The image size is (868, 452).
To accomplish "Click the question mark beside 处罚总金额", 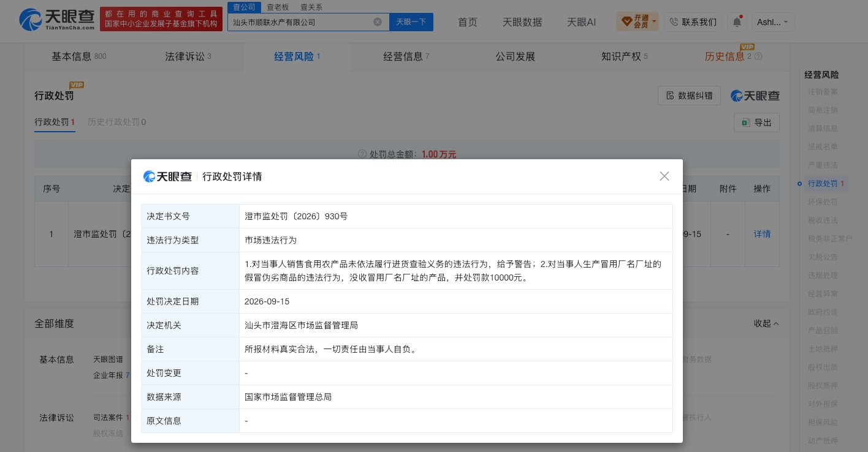I will (362, 154).
